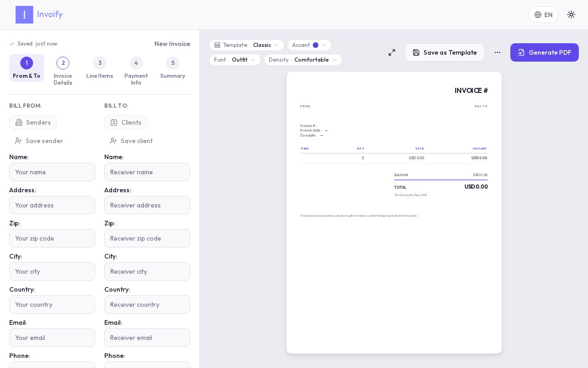The height and width of the screenshot is (368, 588).
Task: Go to step 5 Summary
Action: click(x=173, y=69)
